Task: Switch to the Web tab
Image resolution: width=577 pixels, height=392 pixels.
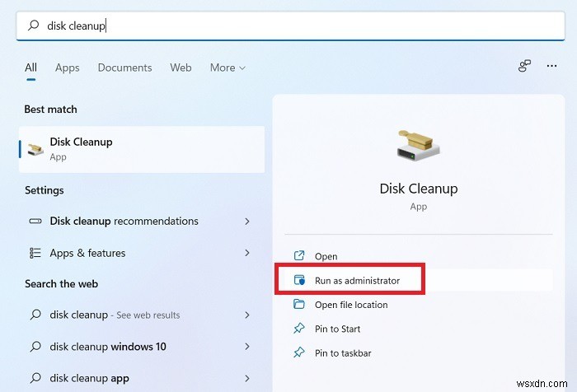Action: pos(181,68)
